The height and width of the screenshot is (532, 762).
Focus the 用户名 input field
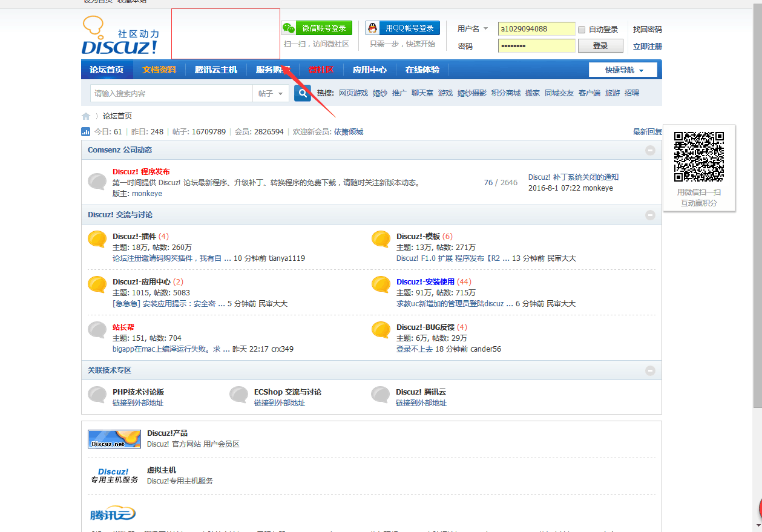536,28
